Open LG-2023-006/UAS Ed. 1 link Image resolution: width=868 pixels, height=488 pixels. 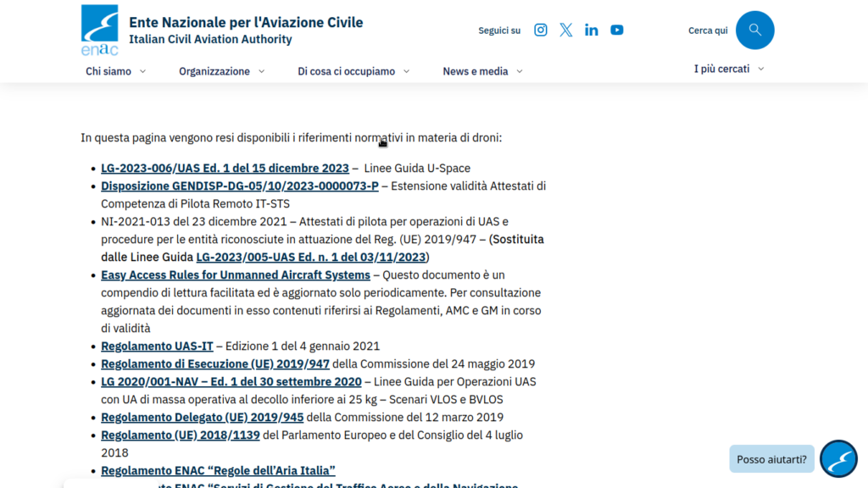click(x=225, y=169)
